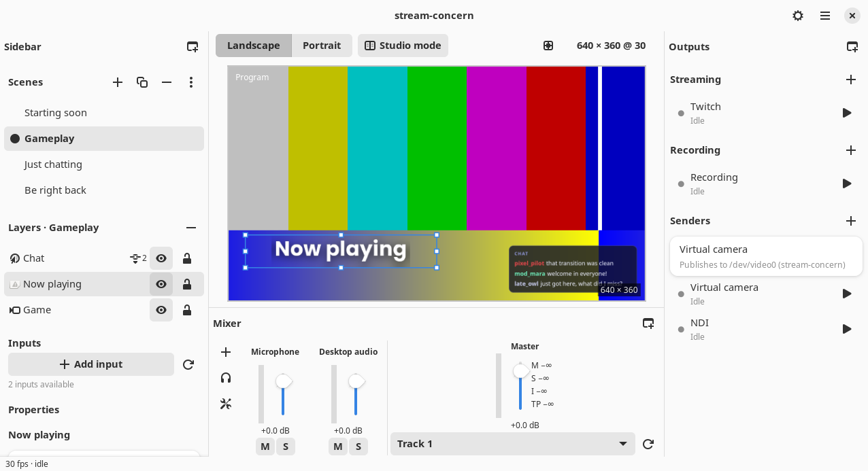Refresh the audio track list

(x=648, y=444)
